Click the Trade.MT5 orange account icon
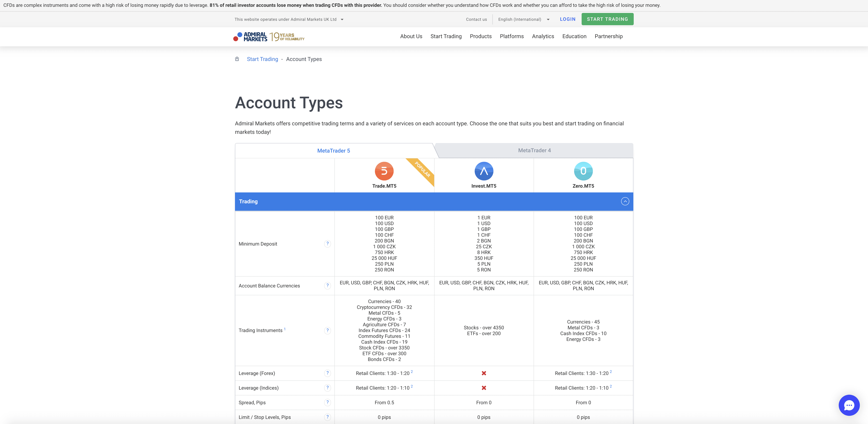 click(384, 171)
